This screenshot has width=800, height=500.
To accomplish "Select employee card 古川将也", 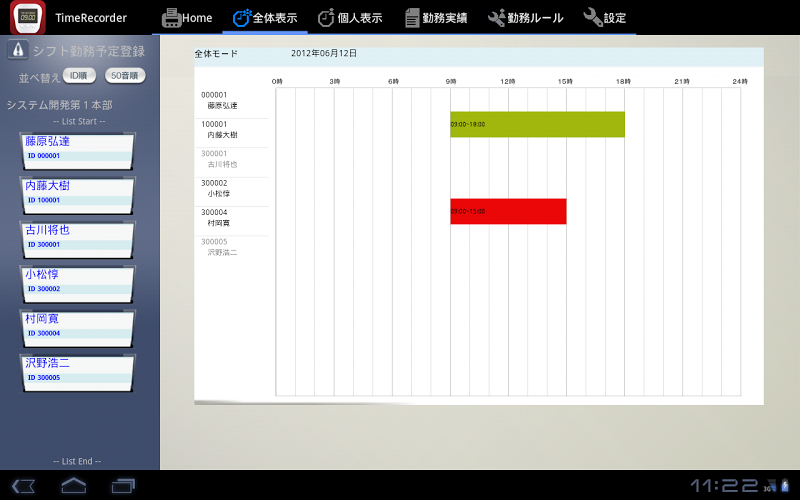I will pos(78,236).
